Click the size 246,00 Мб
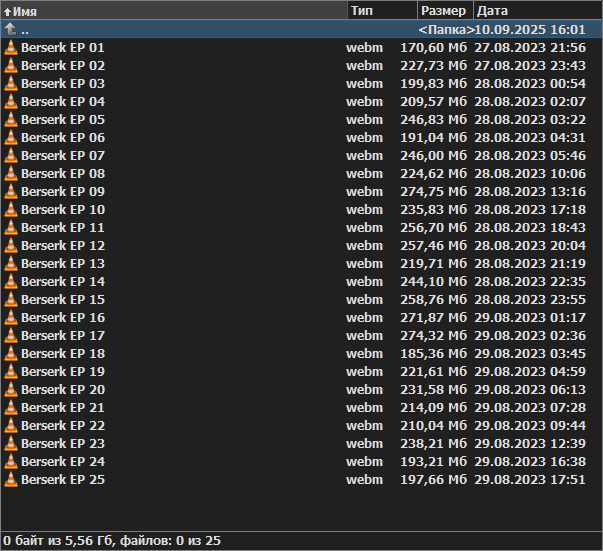 tap(433, 155)
